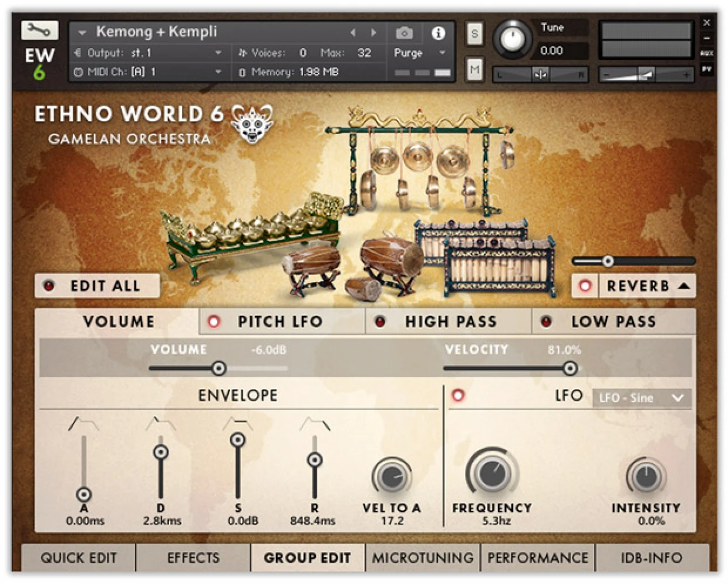
Task: Open the instrument info icon
Action: click(x=438, y=33)
